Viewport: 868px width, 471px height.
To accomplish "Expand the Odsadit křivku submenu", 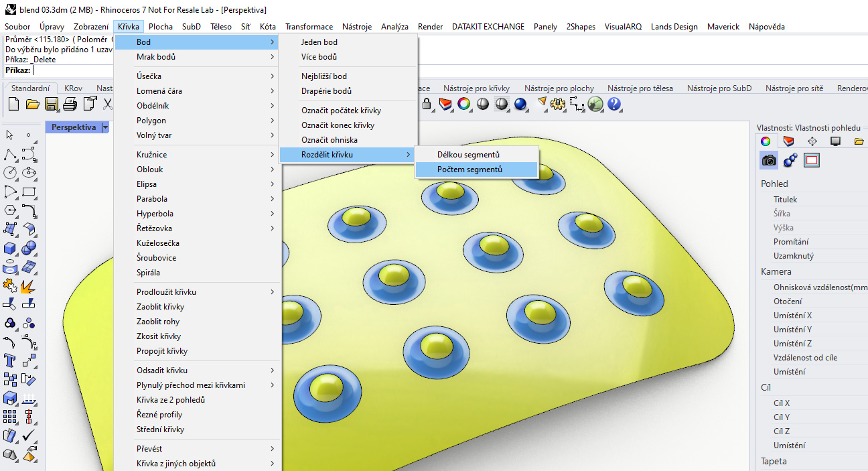I will coord(198,371).
